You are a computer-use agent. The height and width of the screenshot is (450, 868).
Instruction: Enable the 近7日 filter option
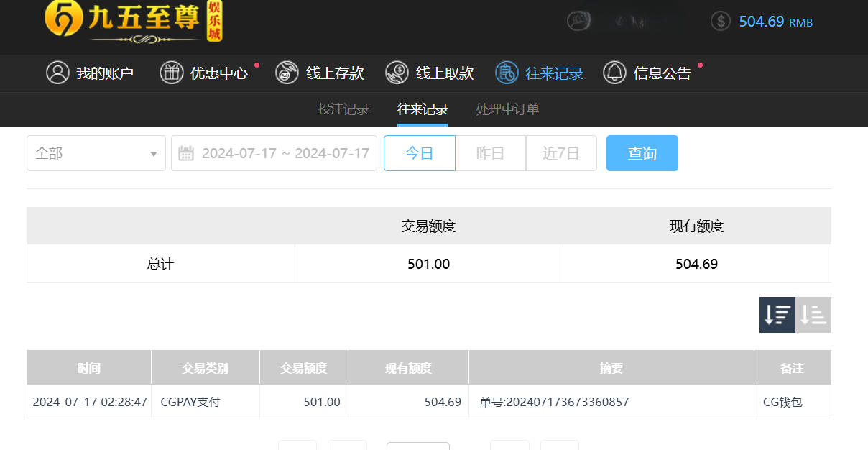(561, 152)
